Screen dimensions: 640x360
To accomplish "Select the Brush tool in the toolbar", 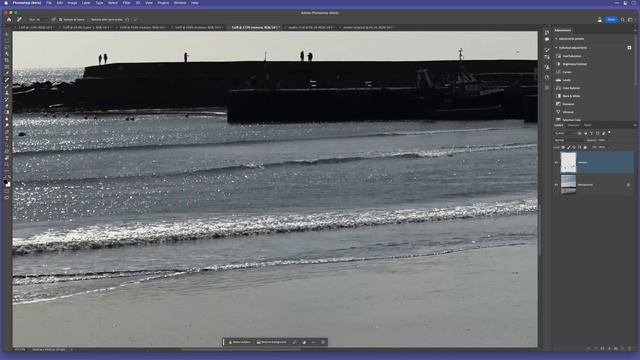I will click(x=7, y=86).
